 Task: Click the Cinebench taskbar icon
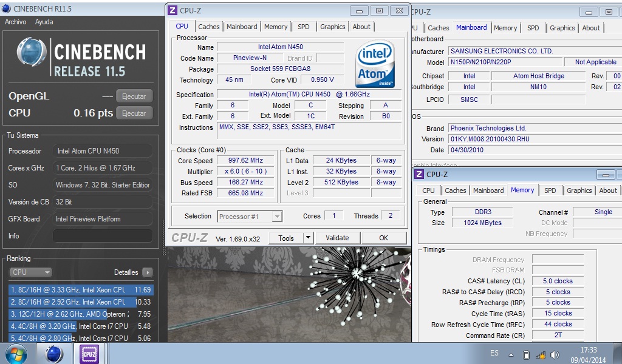pyautogui.click(x=53, y=354)
